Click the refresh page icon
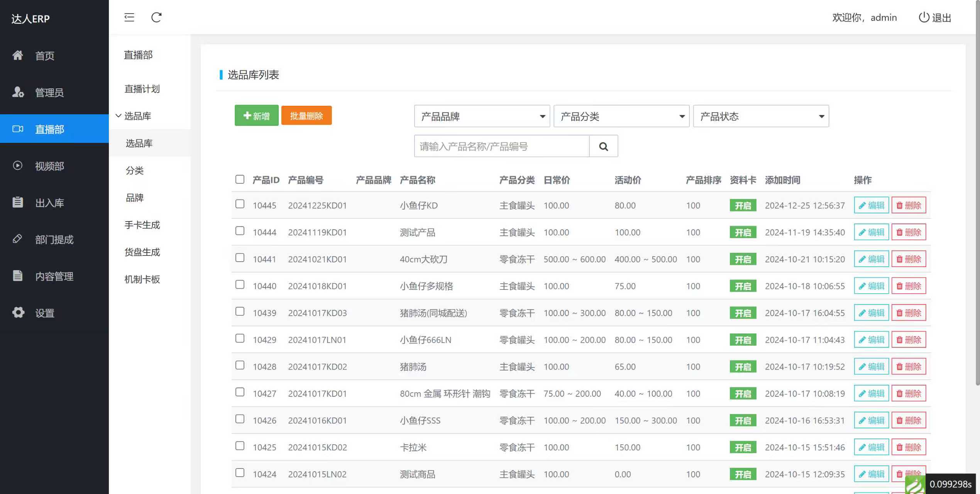 click(x=156, y=17)
